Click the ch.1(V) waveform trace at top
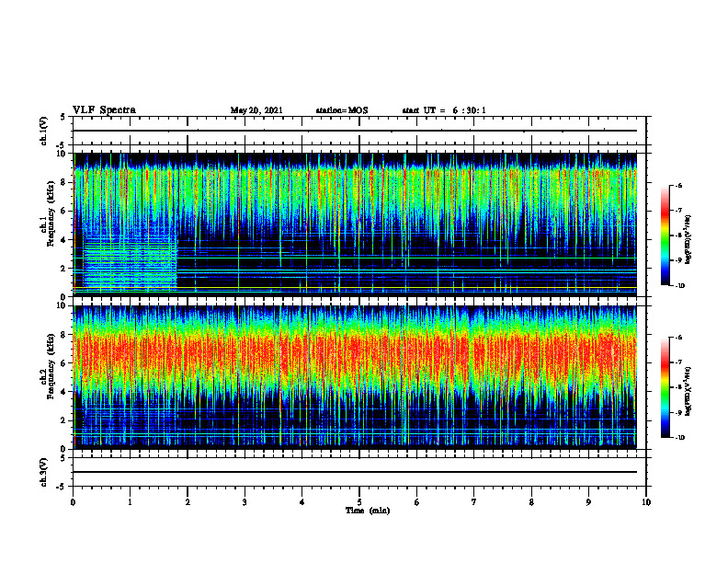728x563 pixels. [355, 131]
